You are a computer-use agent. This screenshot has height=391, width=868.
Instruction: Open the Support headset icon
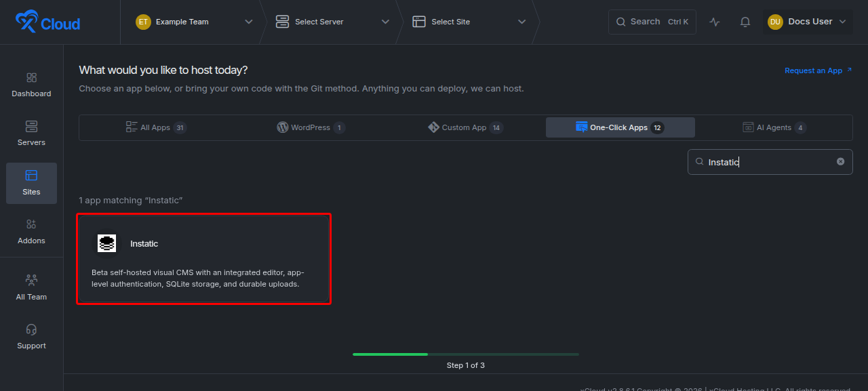[x=31, y=329]
